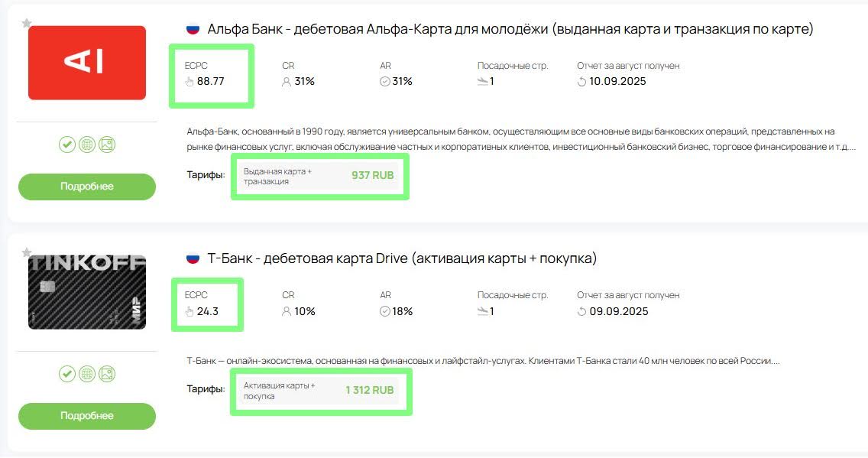Click the ECPC 88.77 value for Alfa Bank
This screenshot has height=458, width=868.
pos(210,81)
